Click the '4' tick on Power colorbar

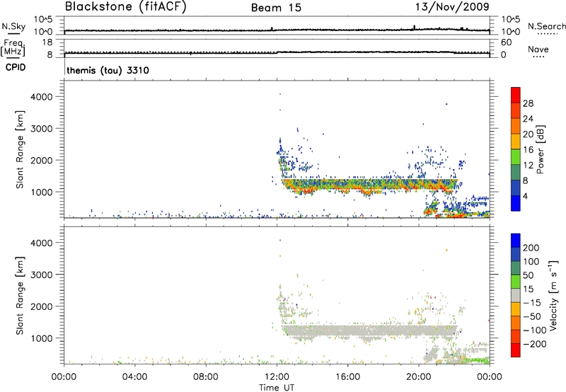[x=526, y=196]
